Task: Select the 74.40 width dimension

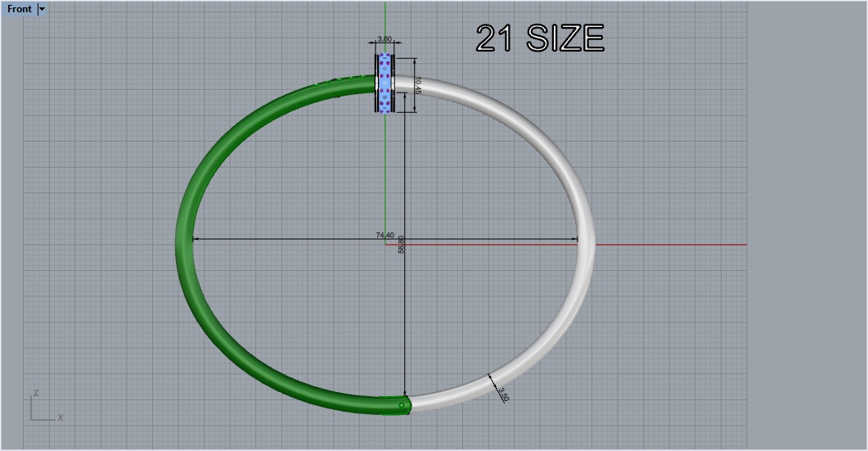Action: coord(385,236)
